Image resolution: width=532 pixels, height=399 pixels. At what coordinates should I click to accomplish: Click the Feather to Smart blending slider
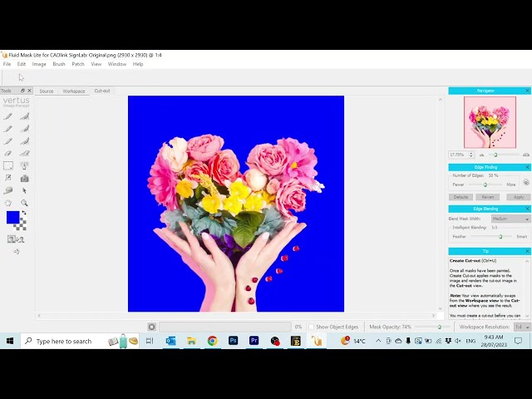[491, 236]
